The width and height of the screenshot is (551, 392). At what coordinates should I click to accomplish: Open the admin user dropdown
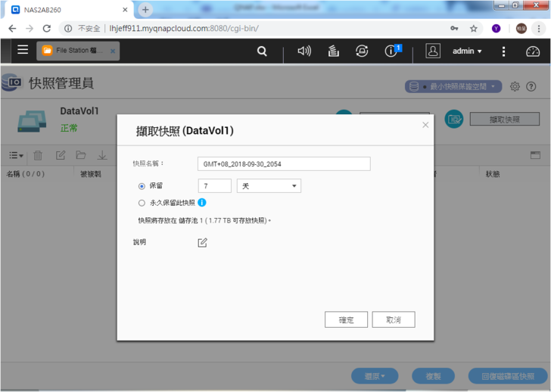point(467,51)
